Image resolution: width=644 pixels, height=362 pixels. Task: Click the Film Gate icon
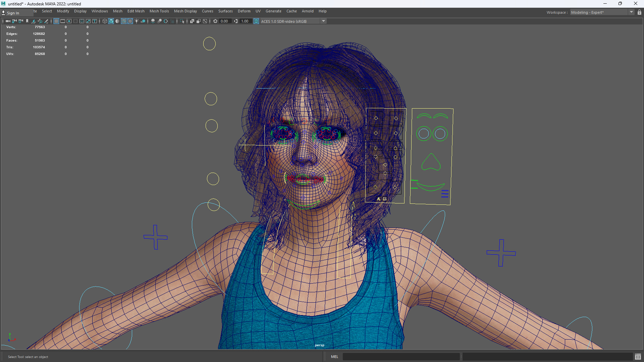63,21
